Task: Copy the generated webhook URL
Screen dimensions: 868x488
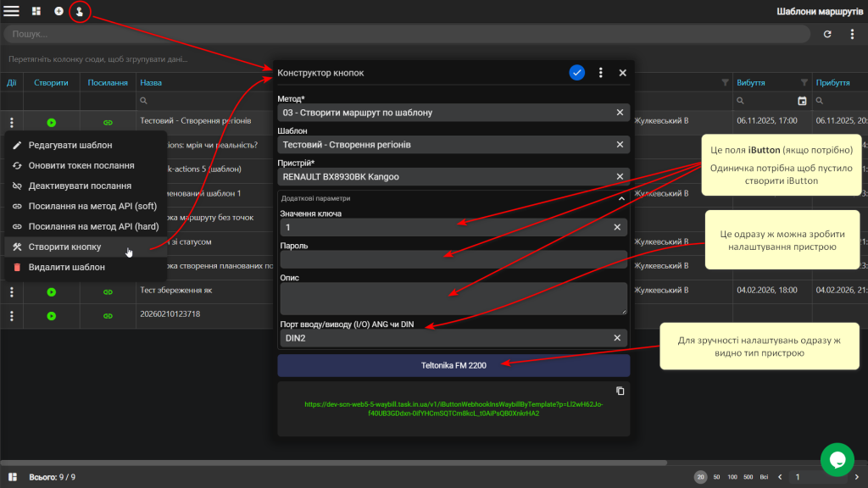Action: pos(620,391)
